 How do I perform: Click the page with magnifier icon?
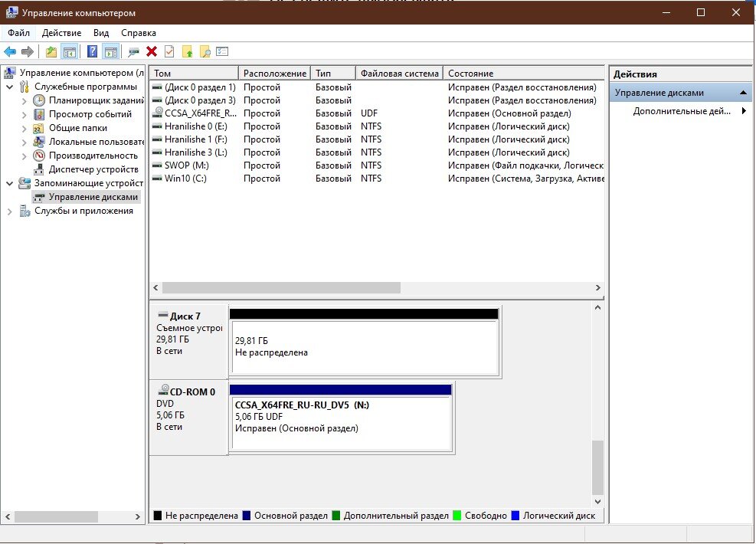tap(205, 51)
